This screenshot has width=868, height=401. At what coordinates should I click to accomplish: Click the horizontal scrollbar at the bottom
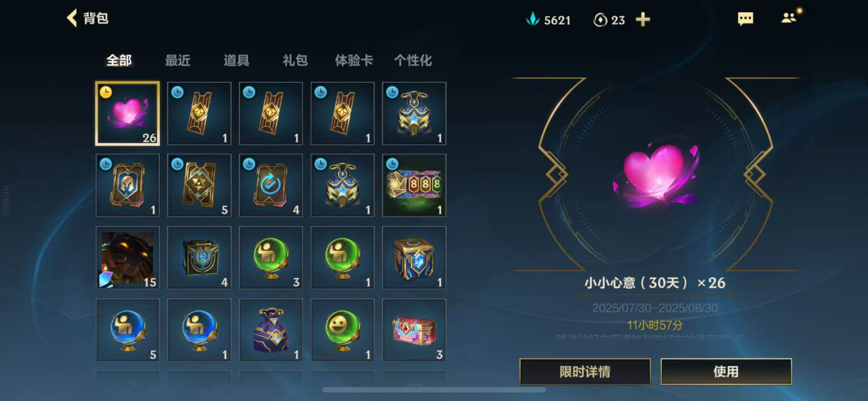click(434, 390)
